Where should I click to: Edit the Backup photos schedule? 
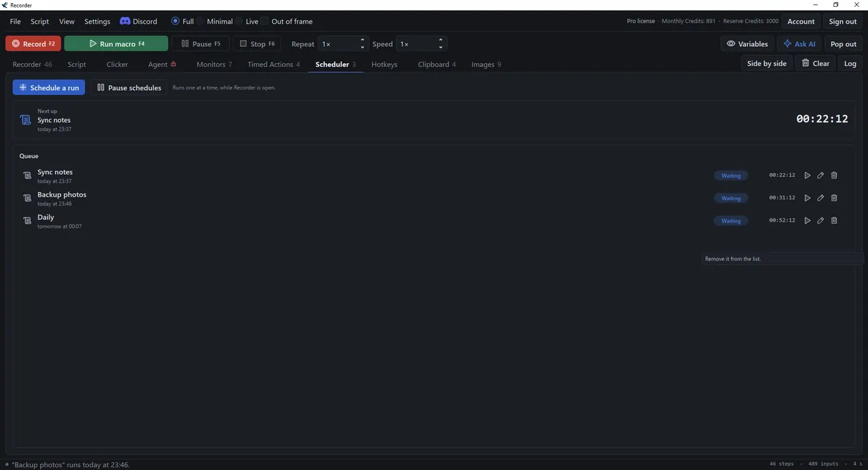point(821,198)
